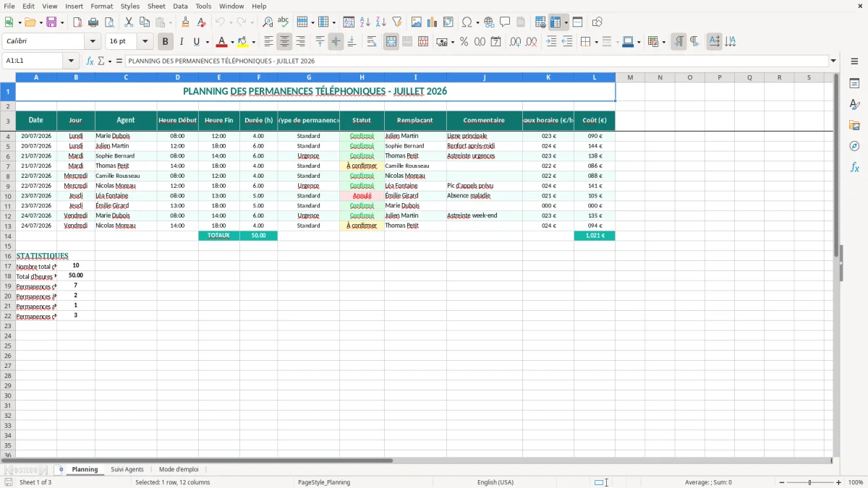
Task: Open the Styles menu
Action: point(130,6)
